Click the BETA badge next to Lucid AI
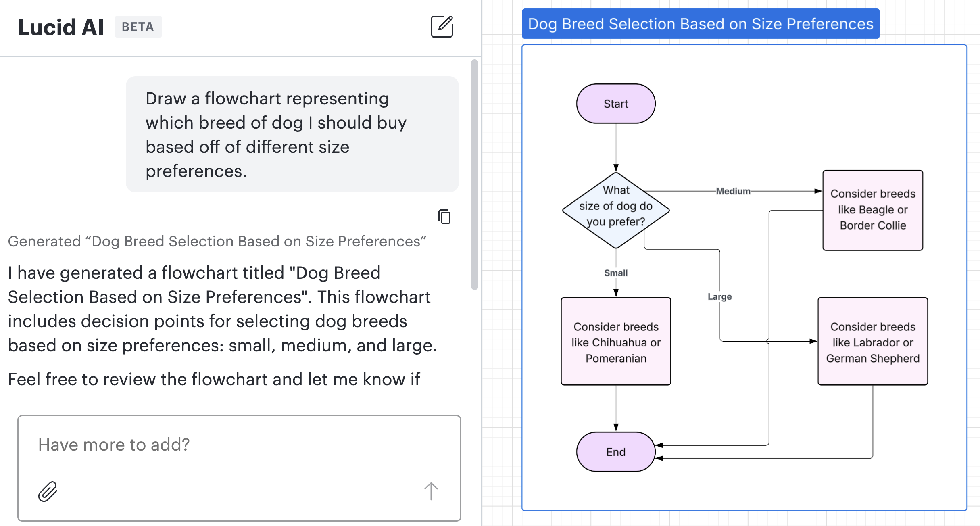The width and height of the screenshot is (980, 526). (x=138, y=27)
